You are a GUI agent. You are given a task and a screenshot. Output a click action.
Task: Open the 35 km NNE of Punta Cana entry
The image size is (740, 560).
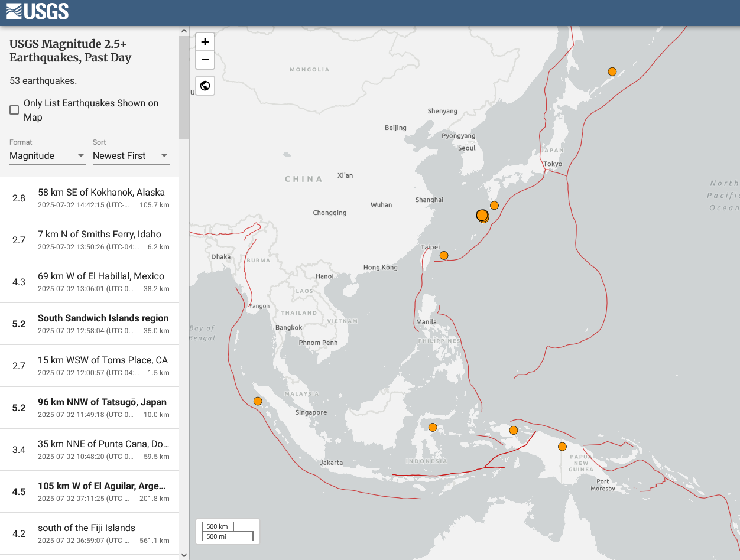click(x=89, y=450)
